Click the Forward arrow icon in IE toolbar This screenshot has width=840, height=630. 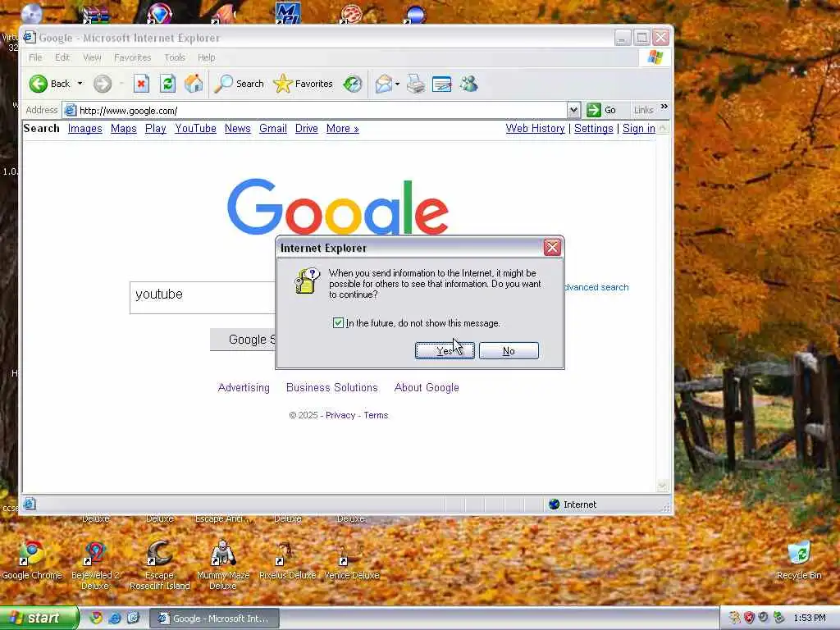(x=103, y=84)
